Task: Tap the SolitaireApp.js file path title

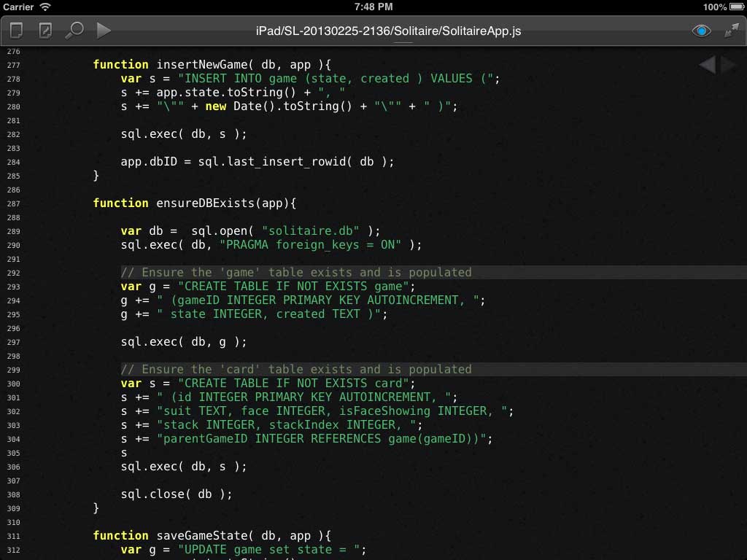Action: [x=388, y=31]
